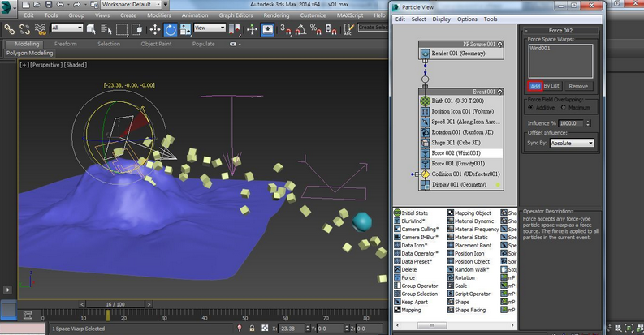Open the Graph Editors menu
The image size is (644, 335).
pyautogui.click(x=237, y=15)
